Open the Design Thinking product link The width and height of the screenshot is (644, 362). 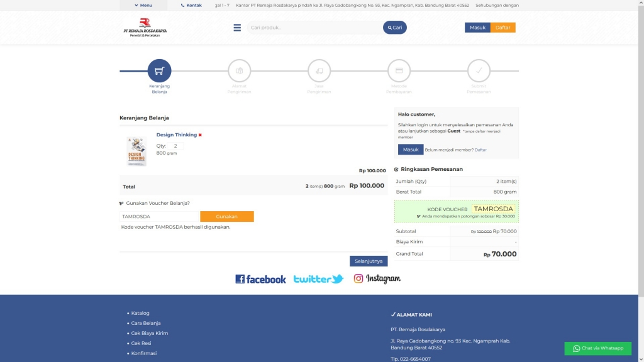pyautogui.click(x=177, y=134)
